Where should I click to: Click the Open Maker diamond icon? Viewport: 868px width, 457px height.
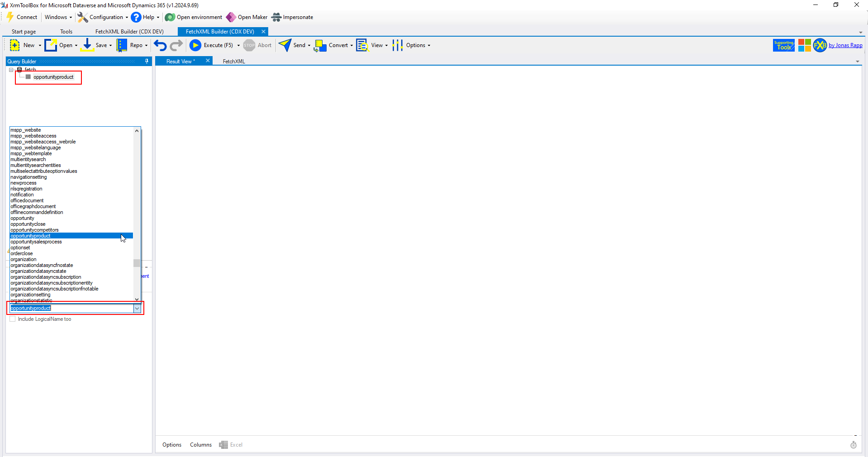click(231, 17)
